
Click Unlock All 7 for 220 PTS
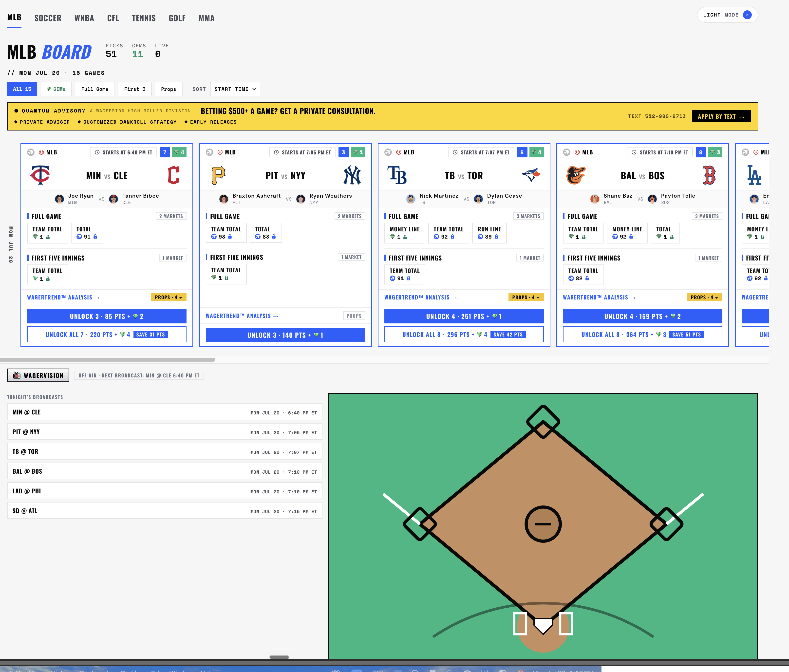click(107, 335)
